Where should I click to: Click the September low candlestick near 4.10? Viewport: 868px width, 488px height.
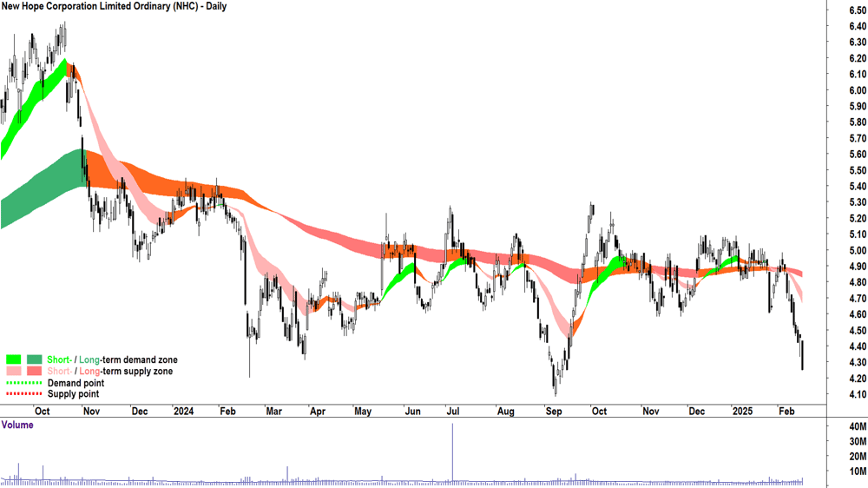pos(556,386)
